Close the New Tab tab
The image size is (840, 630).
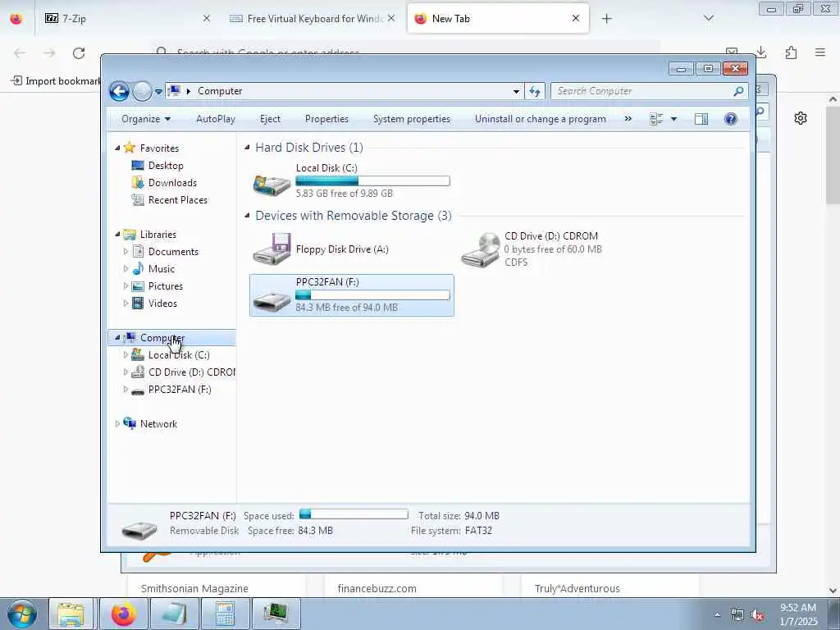click(x=576, y=18)
